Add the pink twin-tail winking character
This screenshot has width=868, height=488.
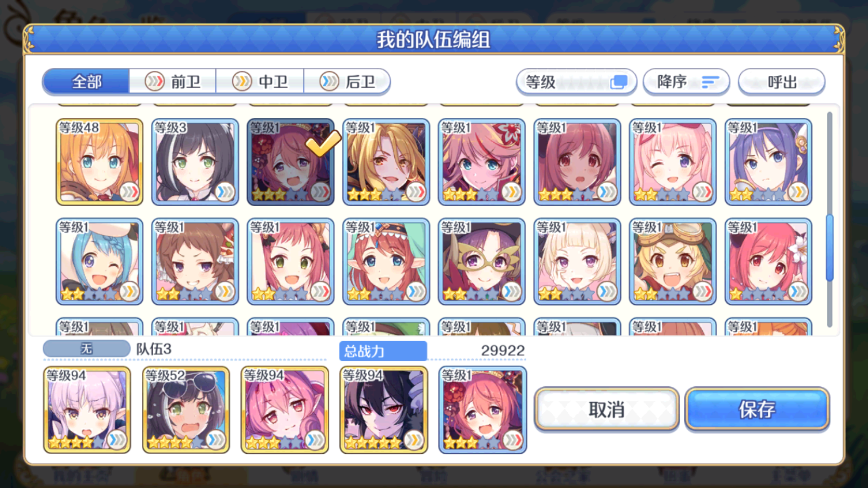[x=673, y=162]
